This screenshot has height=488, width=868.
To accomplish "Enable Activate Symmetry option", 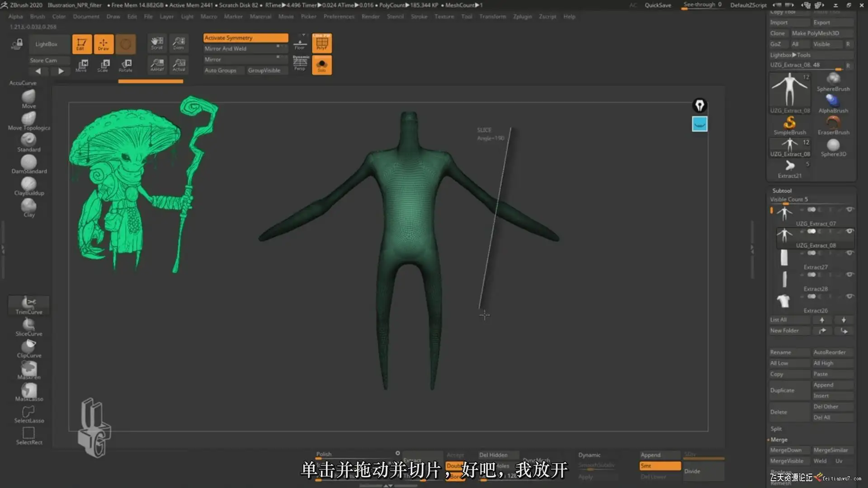I will click(x=245, y=38).
